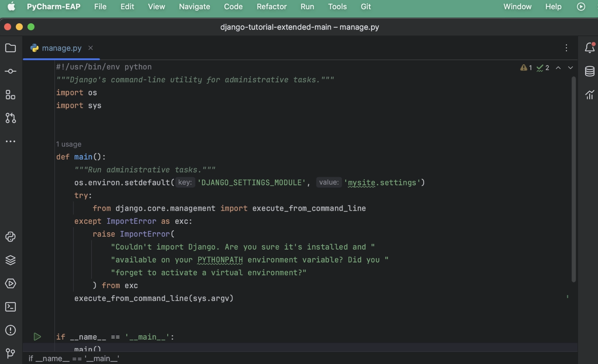Click the 'key:' parameter inlay hint

185,182
